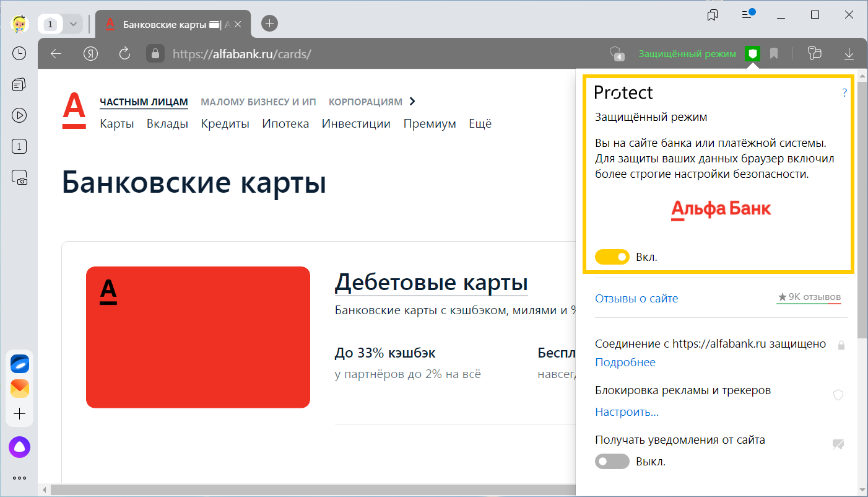Take a screenshot with the camera sidebar icon
Image resolution: width=868 pixels, height=497 pixels.
pos(19,178)
